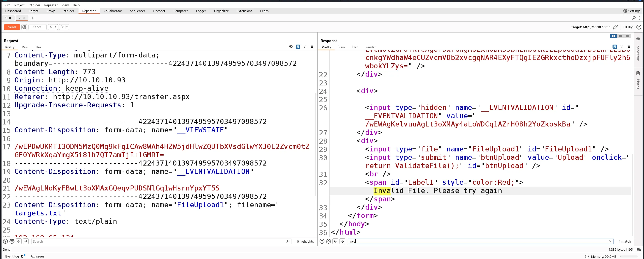Click the Repeater send settings gear icon
644x259 pixels.
click(x=24, y=27)
